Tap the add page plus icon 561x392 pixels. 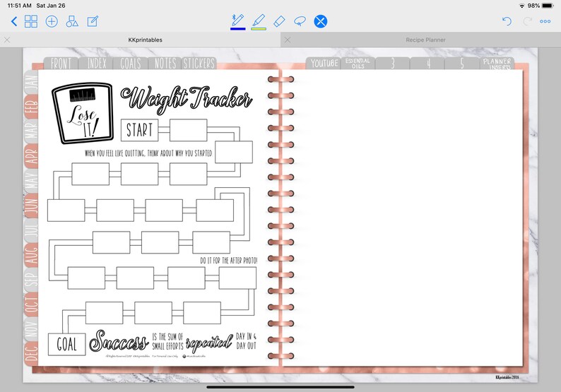pyautogui.click(x=52, y=21)
